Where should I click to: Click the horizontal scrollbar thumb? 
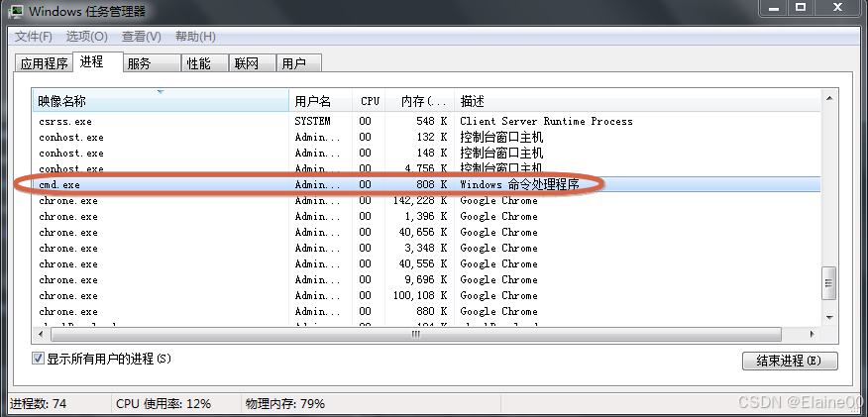(x=416, y=334)
